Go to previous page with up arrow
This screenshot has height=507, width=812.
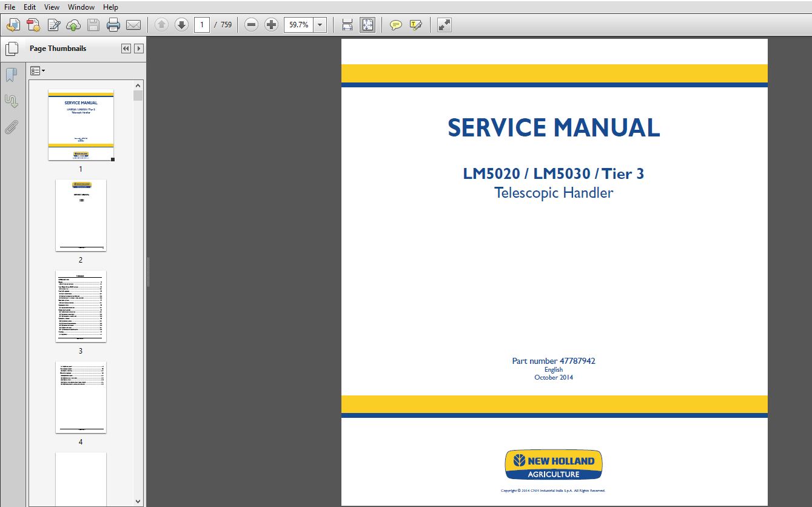point(161,25)
